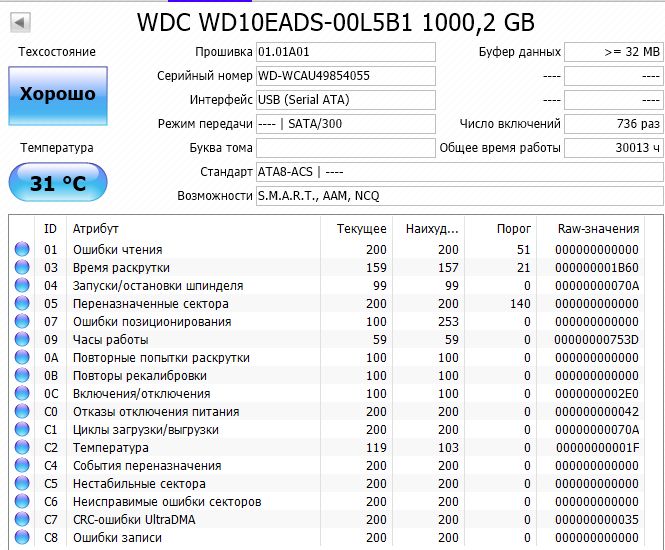665x550 pixels.
Task: Click the Режим передачи field SATA/300
Action: (346, 124)
